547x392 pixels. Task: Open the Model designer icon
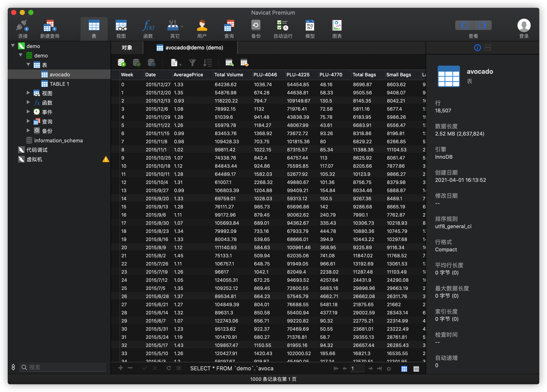[310, 26]
